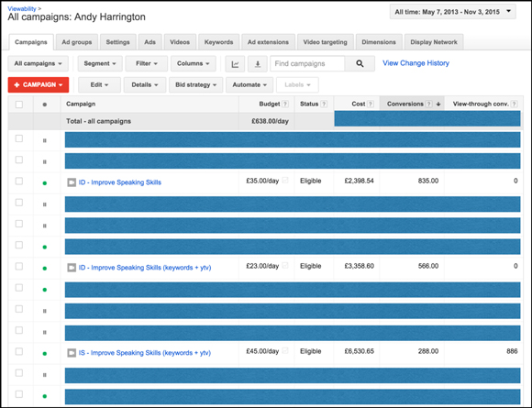Click the View Change History link
Image resolution: width=532 pixels, height=408 pixels.
(416, 63)
